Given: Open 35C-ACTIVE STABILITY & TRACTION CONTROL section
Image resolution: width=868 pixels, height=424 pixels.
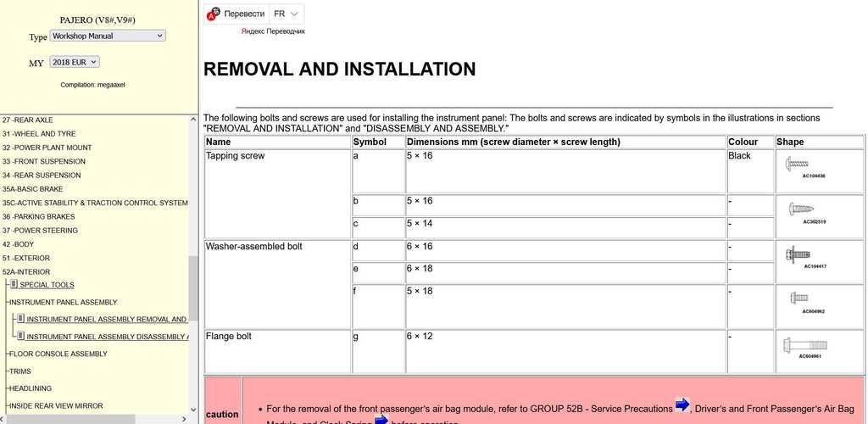Looking at the screenshot, I should pos(95,204).
